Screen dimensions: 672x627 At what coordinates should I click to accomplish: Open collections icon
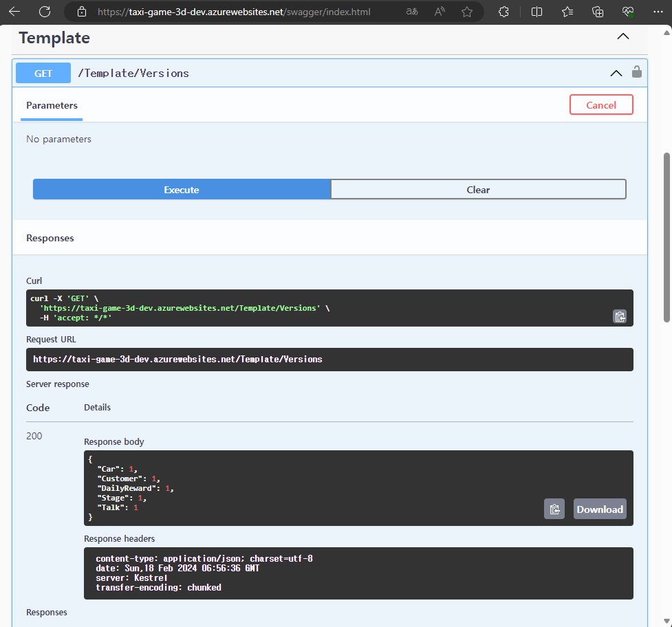click(598, 12)
